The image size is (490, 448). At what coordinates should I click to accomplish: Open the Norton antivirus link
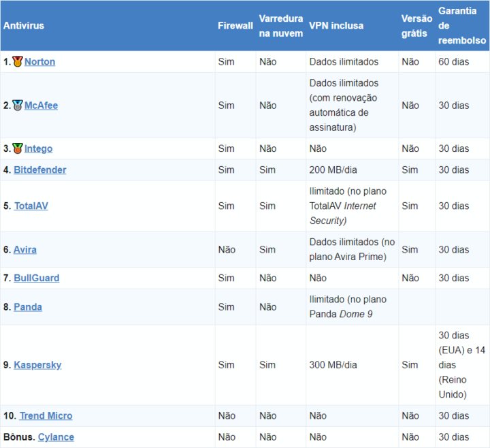(39, 61)
